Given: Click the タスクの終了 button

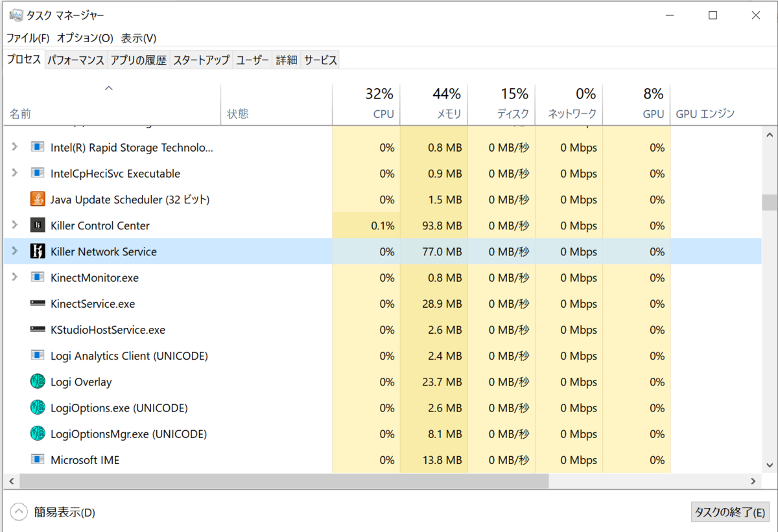Looking at the screenshot, I should [731, 511].
